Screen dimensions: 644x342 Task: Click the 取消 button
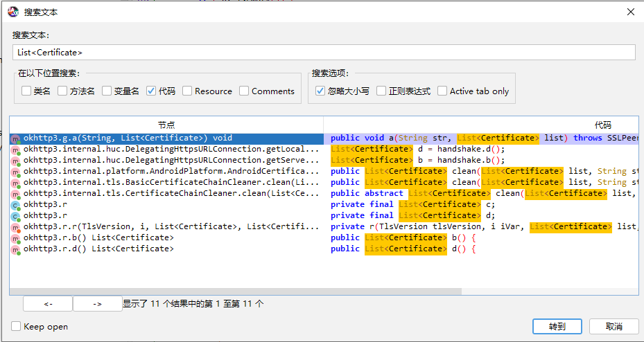click(614, 326)
